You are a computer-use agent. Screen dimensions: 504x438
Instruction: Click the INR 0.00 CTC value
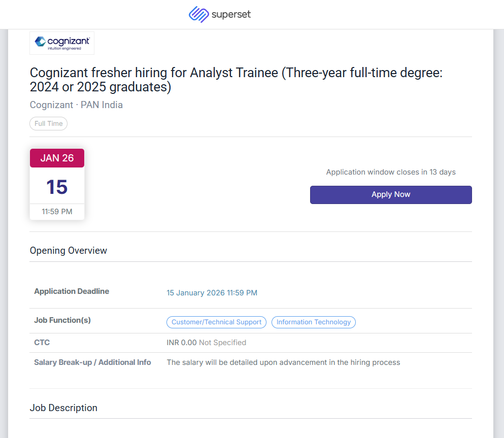coord(182,343)
